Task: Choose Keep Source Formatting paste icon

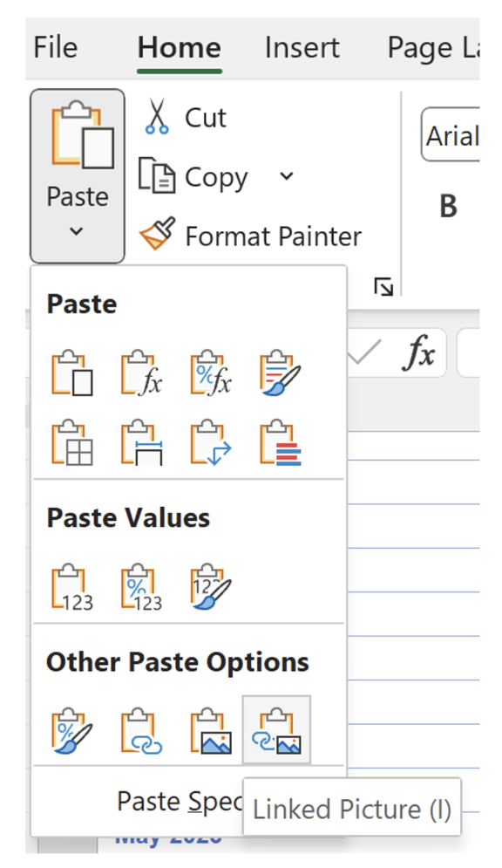Action: 281,372
